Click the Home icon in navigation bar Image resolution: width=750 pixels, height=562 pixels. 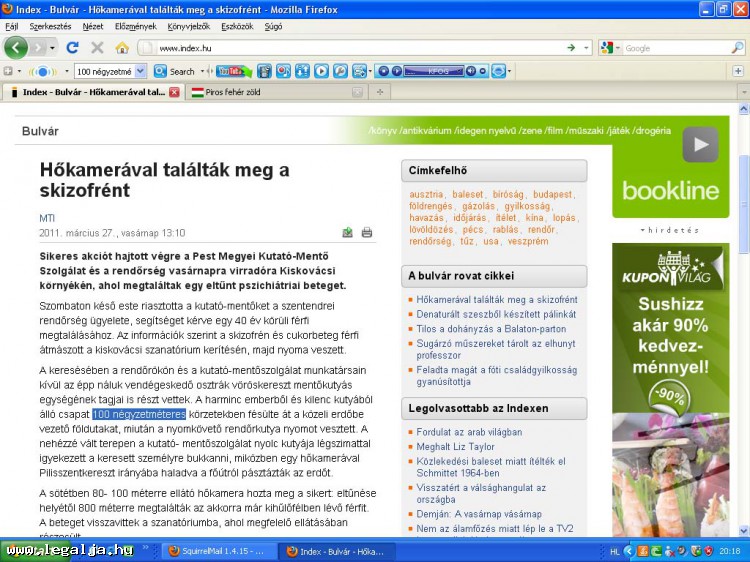(x=122, y=47)
